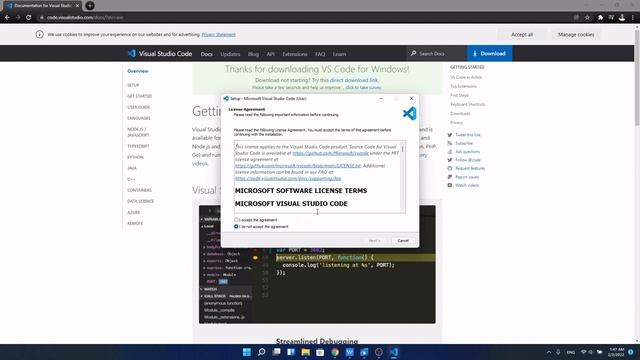Viewport: 640px width, 360px height.
Task: Click the Stack Overflow icon beside Ask questions
Action: pyautogui.click(x=450, y=151)
